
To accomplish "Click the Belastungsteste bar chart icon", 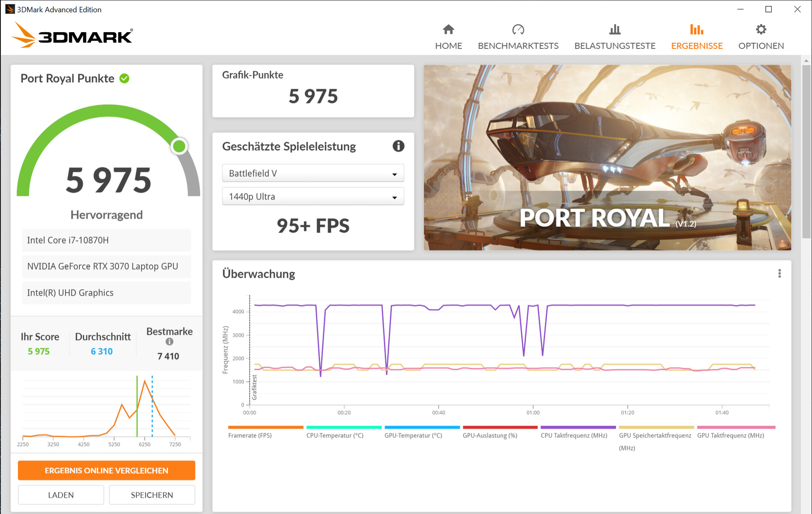I will click(615, 30).
